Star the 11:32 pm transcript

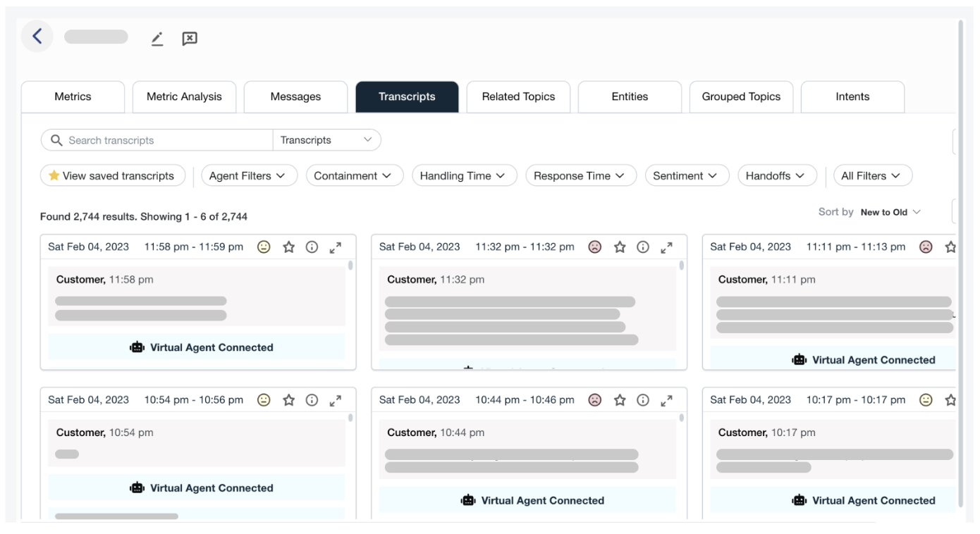(620, 247)
